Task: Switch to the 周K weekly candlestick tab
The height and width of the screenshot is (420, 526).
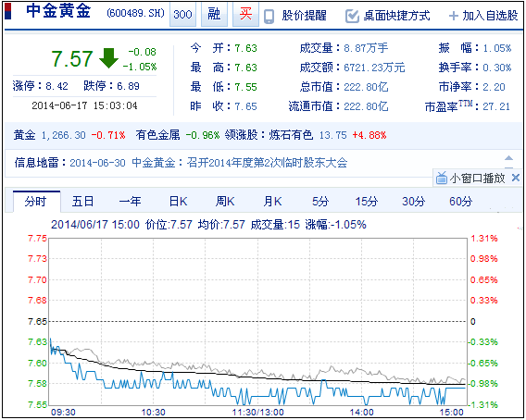Action: [x=225, y=202]
